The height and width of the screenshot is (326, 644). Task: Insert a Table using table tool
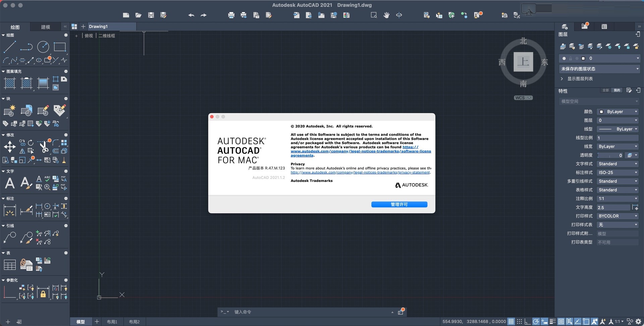[10, 265]
